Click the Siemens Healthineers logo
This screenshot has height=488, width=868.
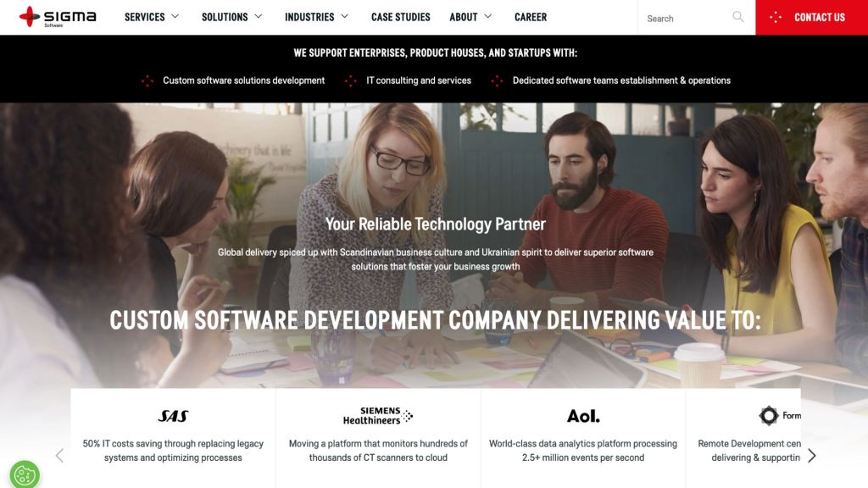pyautogui.click(x=378, y=415)
